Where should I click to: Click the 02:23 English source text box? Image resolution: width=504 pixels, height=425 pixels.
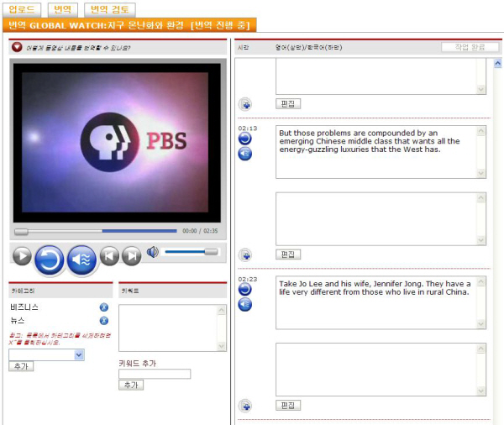coord(381,302)
